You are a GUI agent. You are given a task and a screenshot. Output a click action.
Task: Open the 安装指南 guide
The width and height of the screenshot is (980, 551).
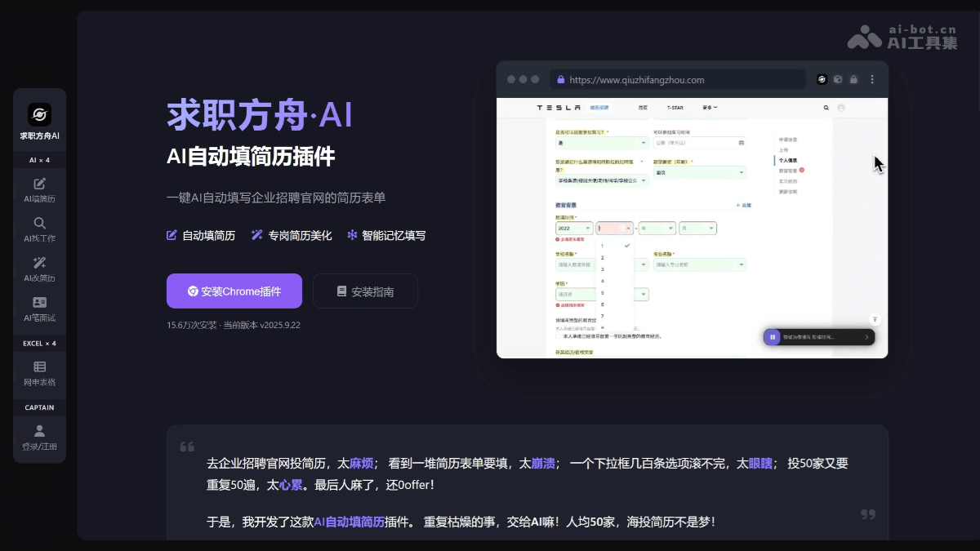tap(365, 291)
